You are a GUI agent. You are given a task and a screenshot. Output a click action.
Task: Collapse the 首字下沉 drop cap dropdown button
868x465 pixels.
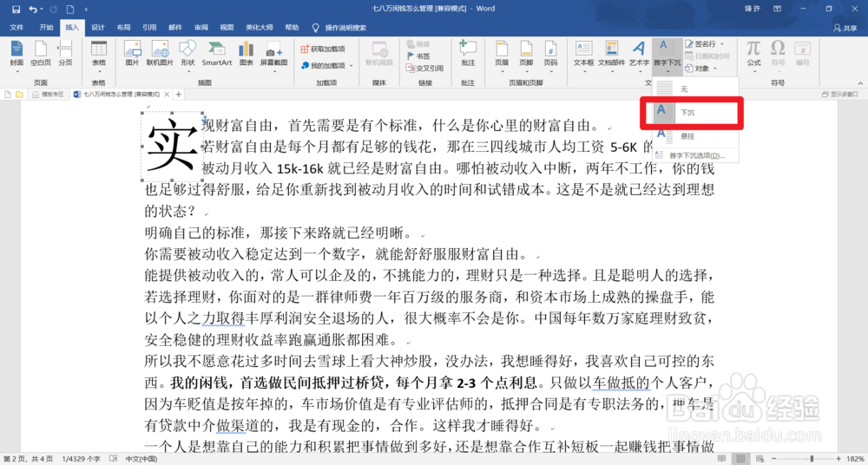point(667,56)
